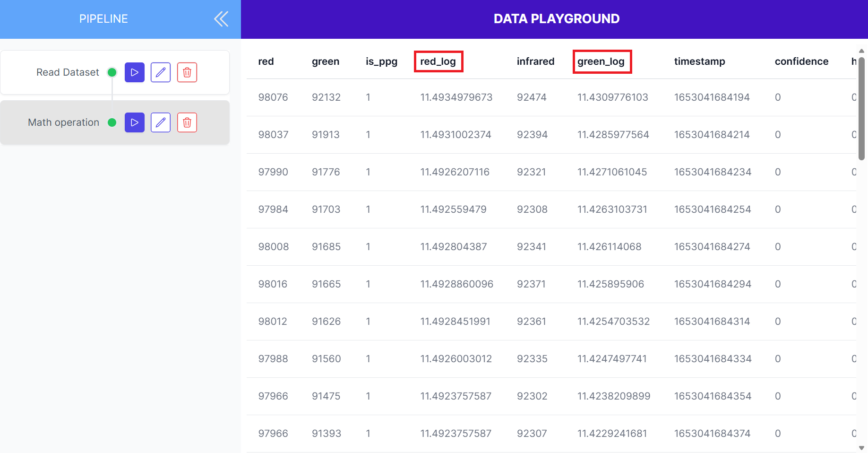Click Math operation green status dot
This screenshot has height=453, width=868.
tap(112, 122)
